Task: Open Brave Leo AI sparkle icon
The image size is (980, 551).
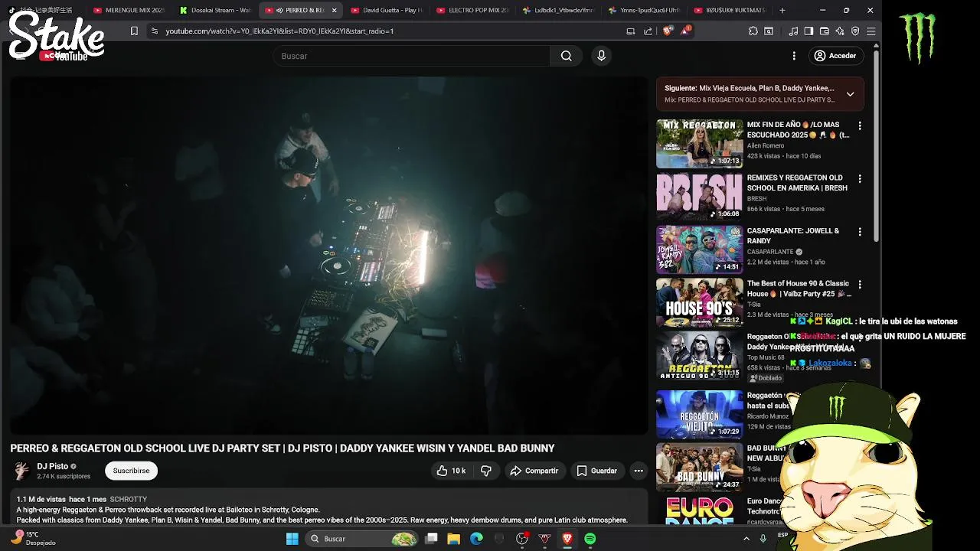Action: point(840,31)
